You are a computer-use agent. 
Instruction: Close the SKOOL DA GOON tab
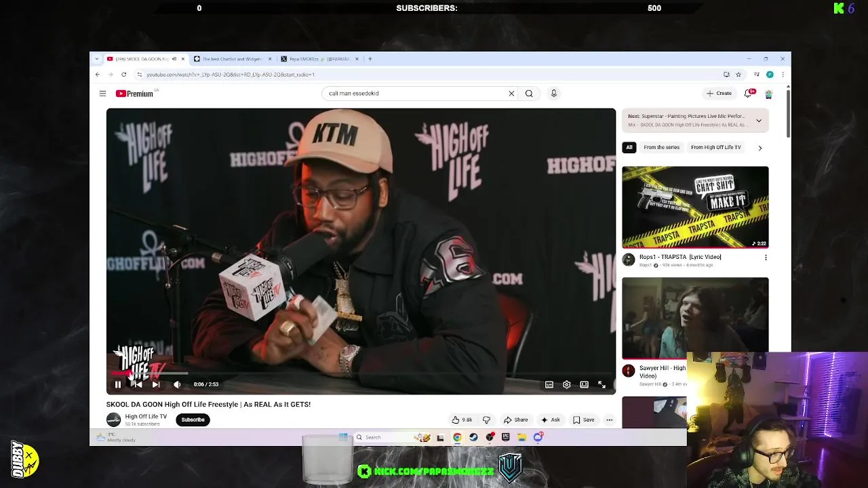182,59
